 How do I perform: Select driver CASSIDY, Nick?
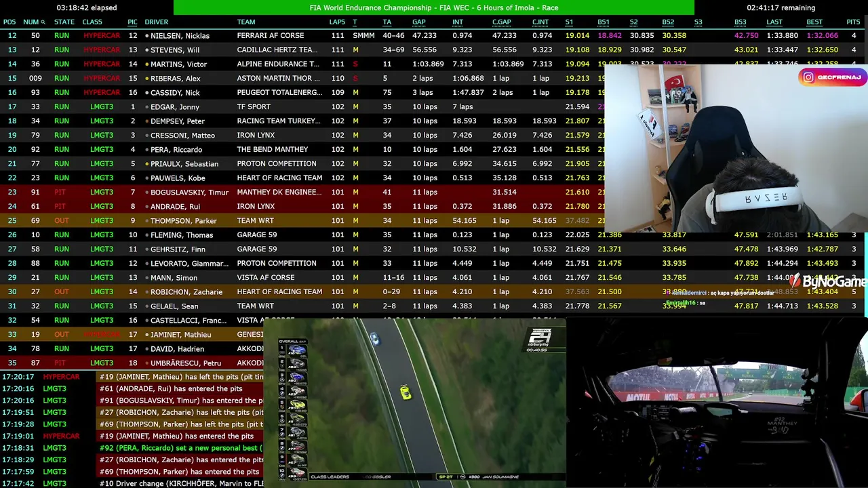(175, 93)
